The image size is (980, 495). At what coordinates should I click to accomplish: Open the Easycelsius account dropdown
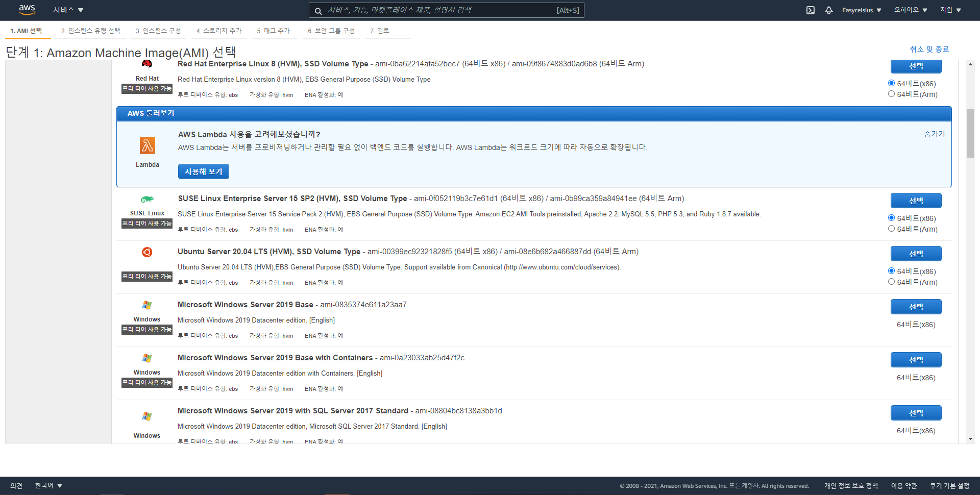click(x=862, y=10)
